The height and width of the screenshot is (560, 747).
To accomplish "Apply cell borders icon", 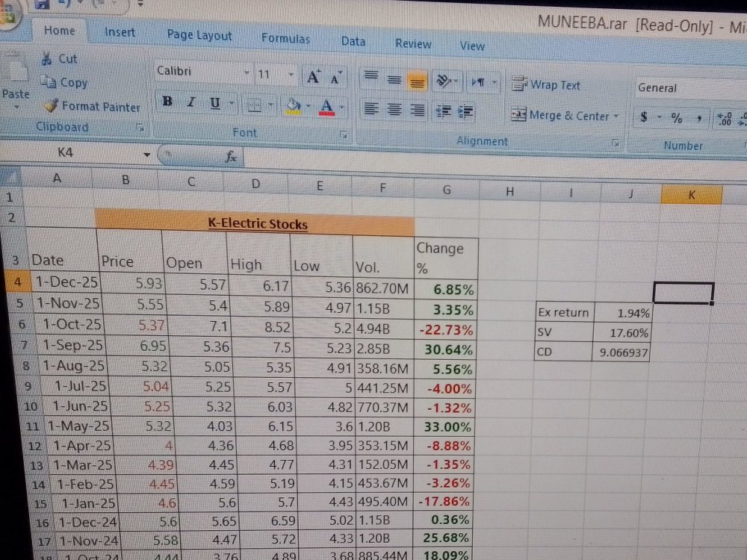I will pyautogui.click(x=255, y=105).
